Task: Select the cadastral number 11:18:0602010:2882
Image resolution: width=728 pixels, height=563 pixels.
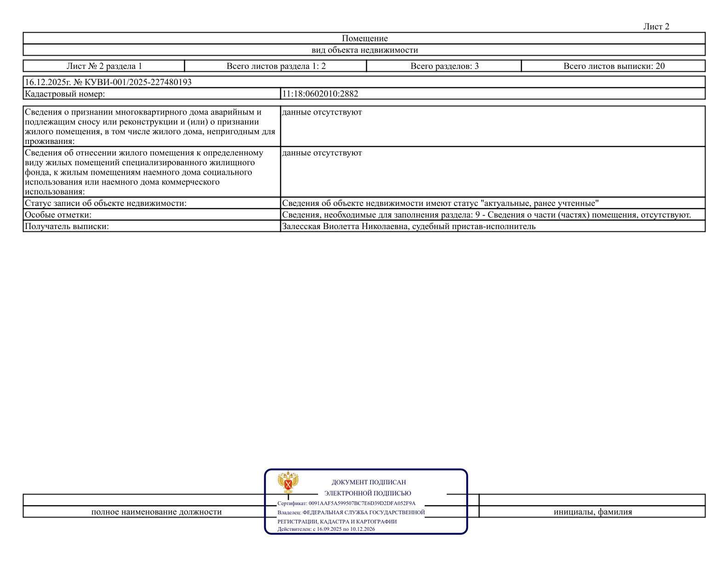Action: click(x=320, y=94)
